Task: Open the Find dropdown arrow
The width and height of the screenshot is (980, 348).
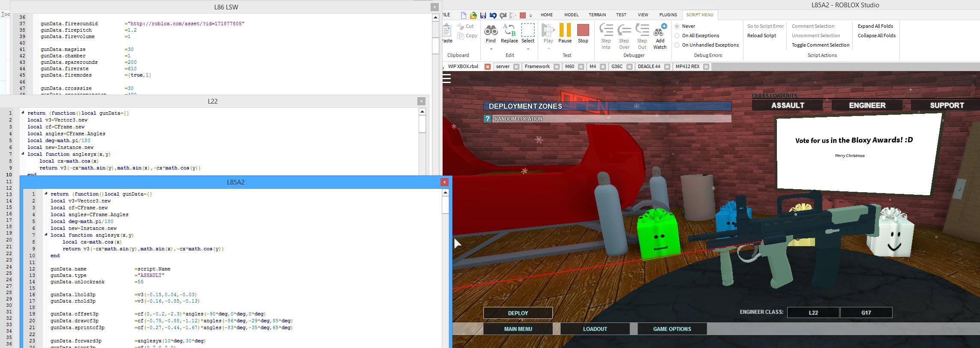Action: click(491, 49)
